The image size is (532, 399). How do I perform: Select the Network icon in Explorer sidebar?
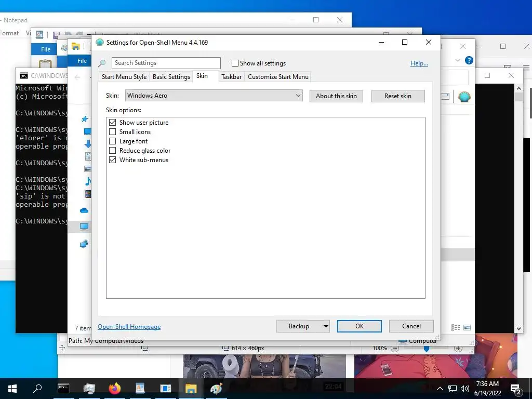84,244
